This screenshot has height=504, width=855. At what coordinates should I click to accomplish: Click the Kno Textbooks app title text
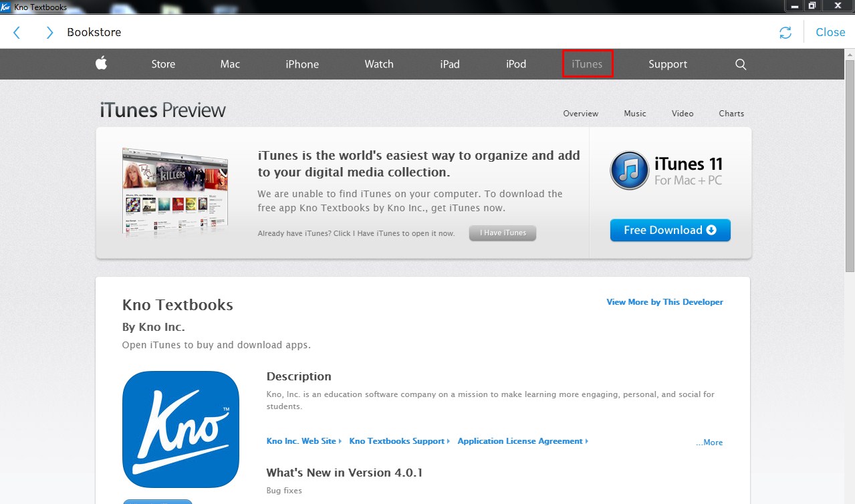click(x=178, y=305)
